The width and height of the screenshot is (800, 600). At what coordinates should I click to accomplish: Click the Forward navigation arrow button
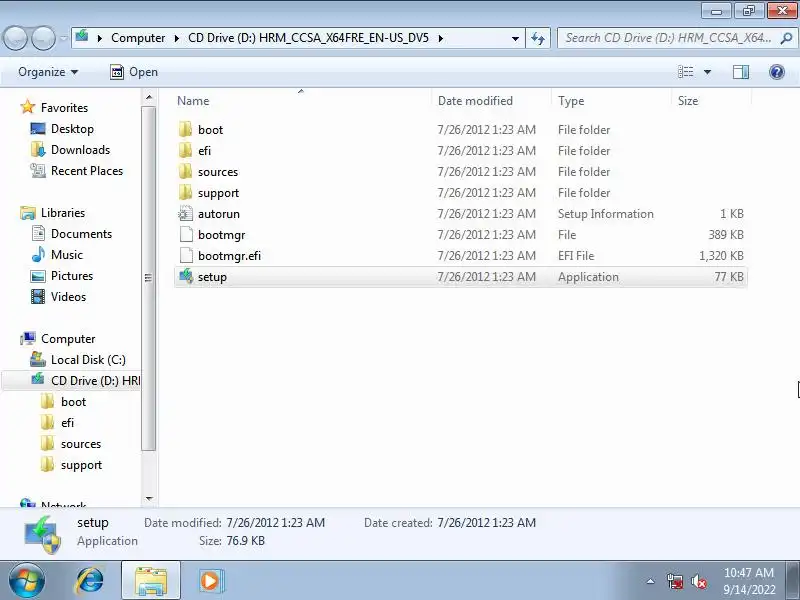tap(43, 38)
